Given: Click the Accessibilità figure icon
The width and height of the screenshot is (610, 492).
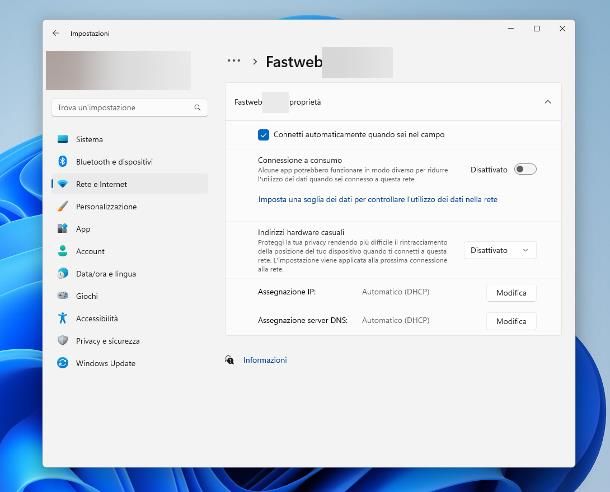Looking at the screenshot, I should tap(63, 318).
